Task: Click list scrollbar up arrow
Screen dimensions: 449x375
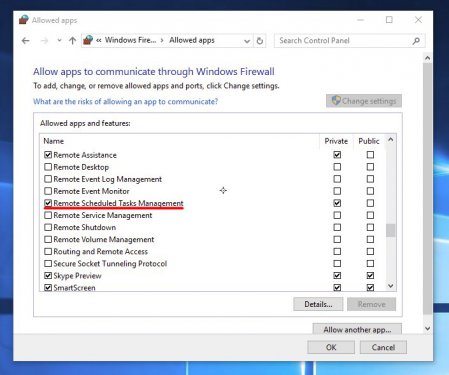Action: click(391, 140)
